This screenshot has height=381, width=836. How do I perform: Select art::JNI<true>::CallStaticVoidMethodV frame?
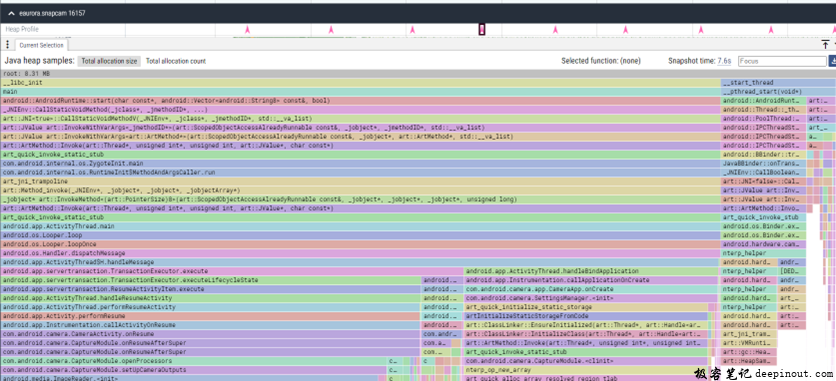(x=360, y=119)
